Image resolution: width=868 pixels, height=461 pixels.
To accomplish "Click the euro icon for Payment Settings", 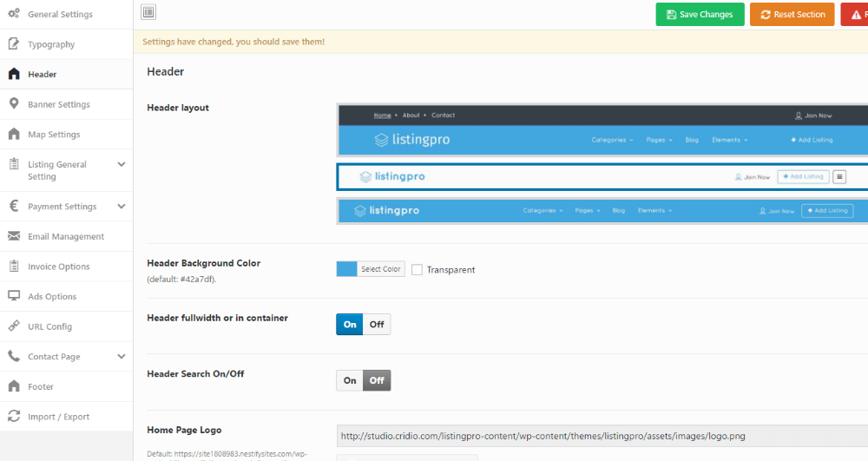I will (14, 207).
